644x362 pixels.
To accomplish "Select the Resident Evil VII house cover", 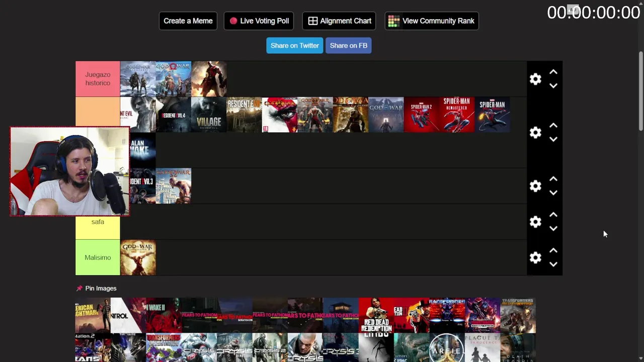I will tap(244, 115).
